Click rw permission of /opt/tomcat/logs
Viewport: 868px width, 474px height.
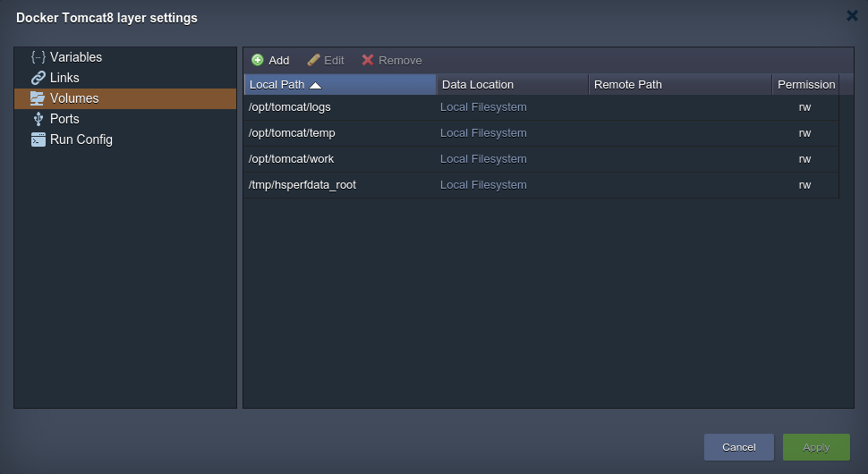[804, 107]
